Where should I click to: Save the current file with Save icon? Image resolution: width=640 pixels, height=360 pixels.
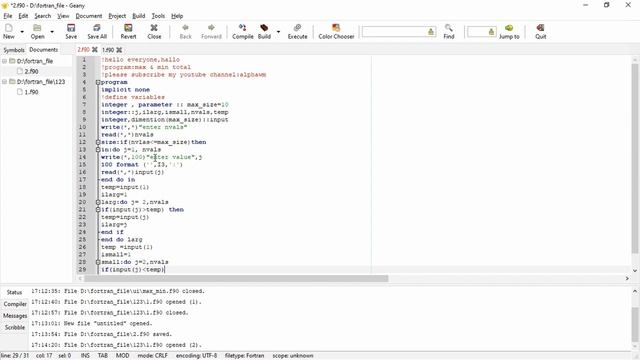71,31
